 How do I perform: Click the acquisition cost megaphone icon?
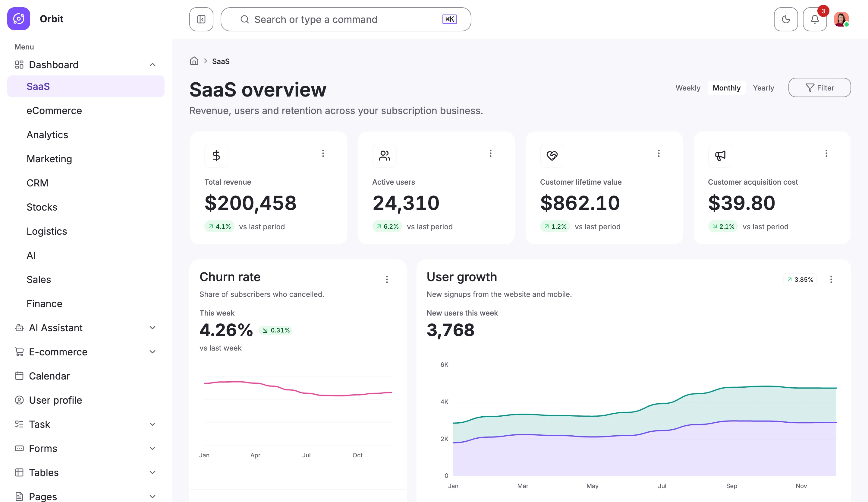coord(720,155)
